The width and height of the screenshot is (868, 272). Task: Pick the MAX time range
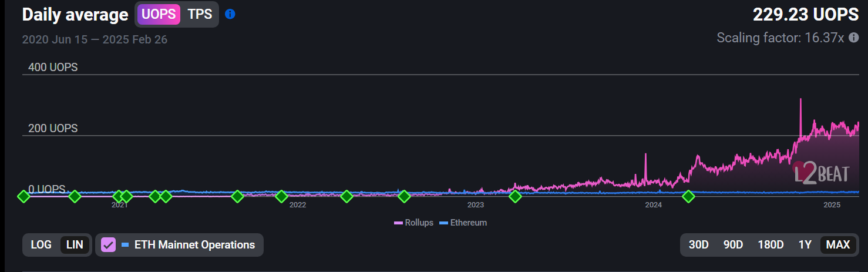tap(837, 245)
